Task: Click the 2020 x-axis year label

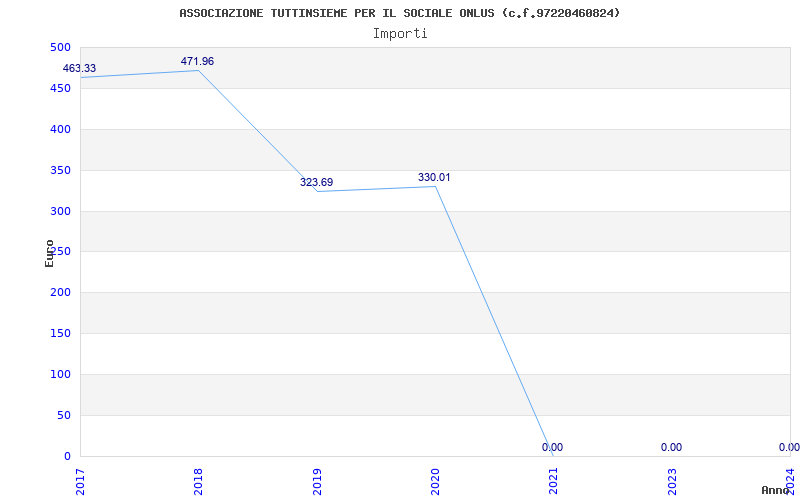Action: pos(435,482)
